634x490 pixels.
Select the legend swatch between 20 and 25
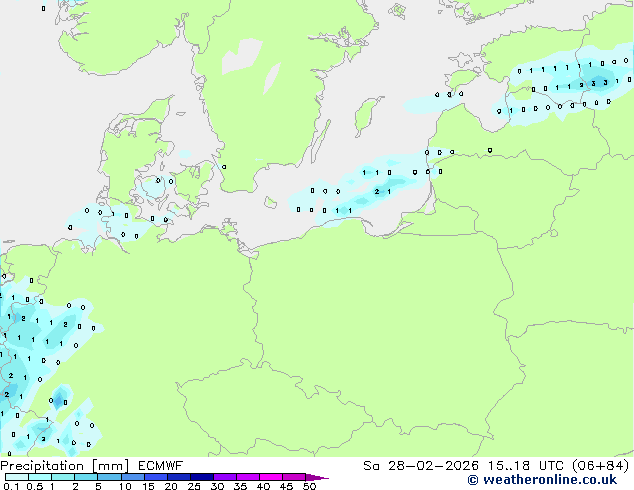179,477
